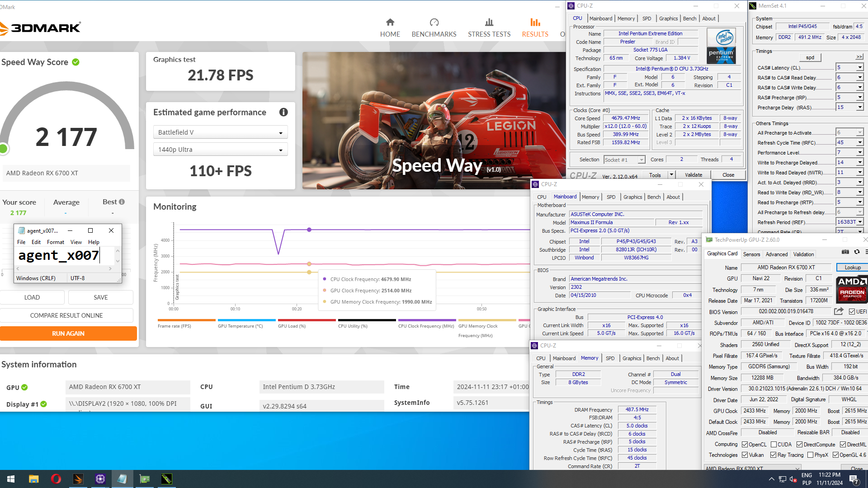Click the Lookup button in GPU-Z

click(x=852, y=267)
